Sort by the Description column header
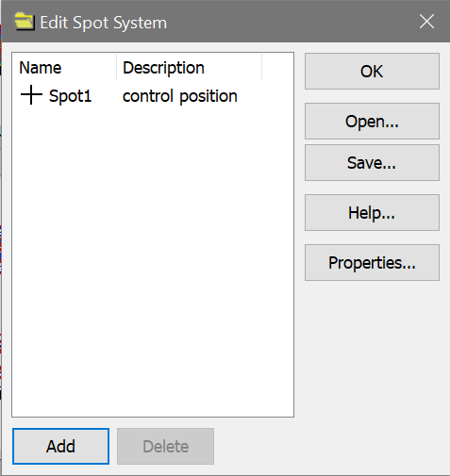The image size is (450, 476). [x=189, y=68]
